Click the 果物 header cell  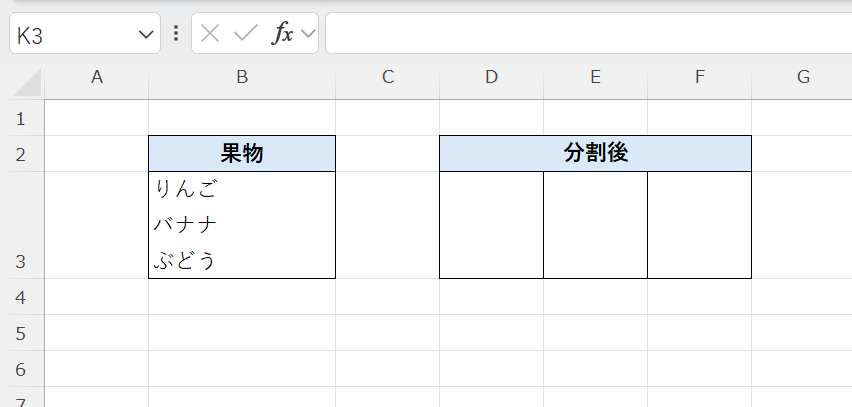click(242, 154)
